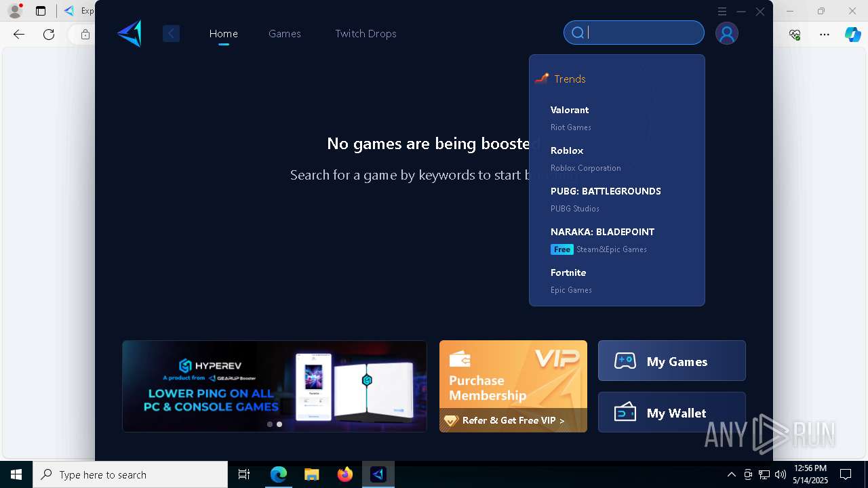Show hidden system tray icons
The height and width of the screenshot is (488, 868).
tap(731, 474)
